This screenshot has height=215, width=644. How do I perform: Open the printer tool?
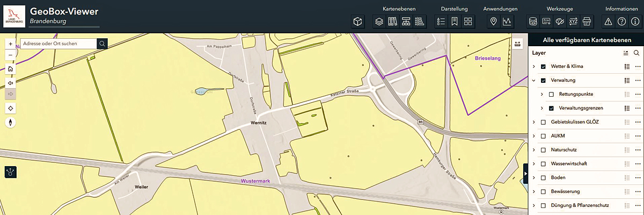pos(587,21)
